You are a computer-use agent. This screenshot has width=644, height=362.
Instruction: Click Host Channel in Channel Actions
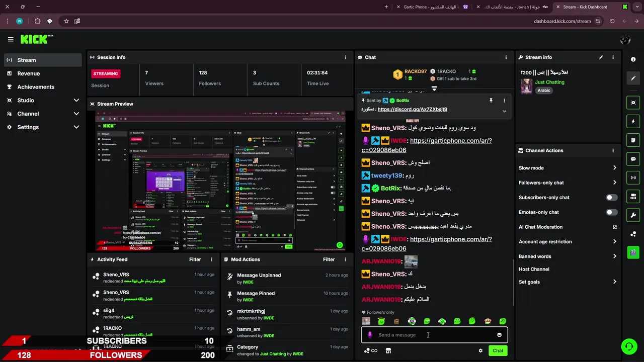pos(534,269)
